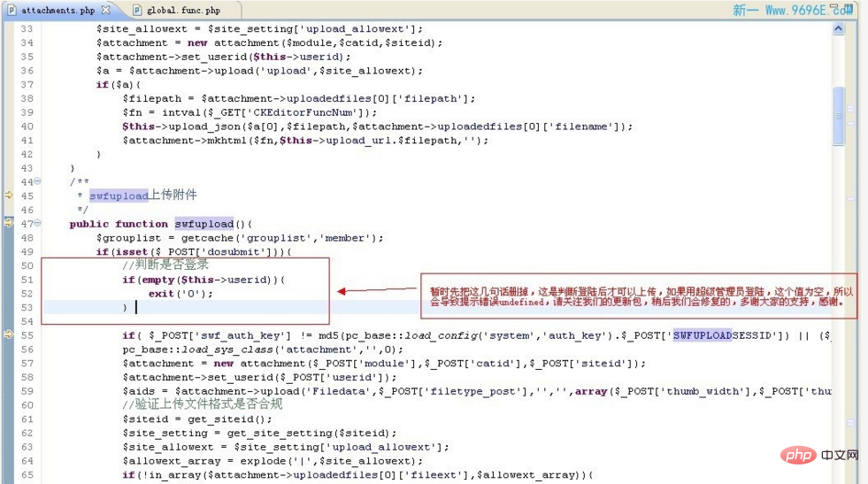
Task: Click "new attachment($_POST['module']" line 57
Action: click(x=384, y=364)
